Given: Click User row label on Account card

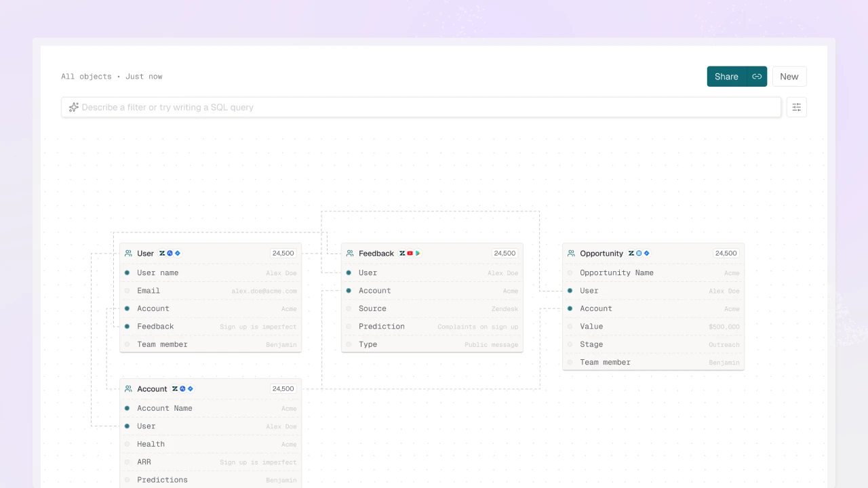Looking at the screenshot, I should click(x=146, y=426).
